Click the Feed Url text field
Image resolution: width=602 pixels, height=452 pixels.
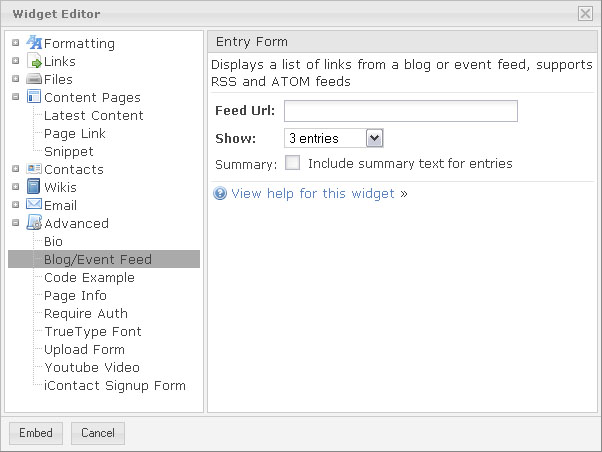coord(400,110)
